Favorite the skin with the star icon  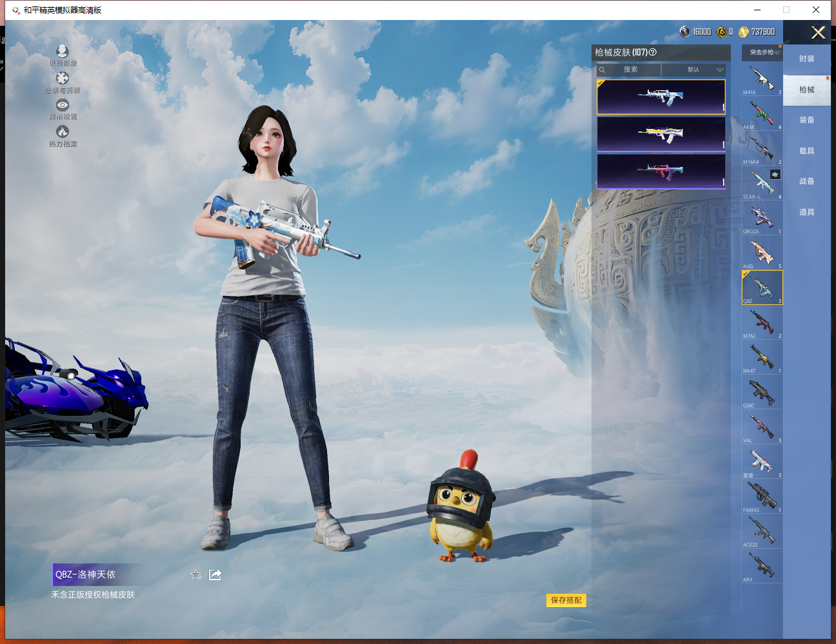pyautogui.click(x=196, y=574)
